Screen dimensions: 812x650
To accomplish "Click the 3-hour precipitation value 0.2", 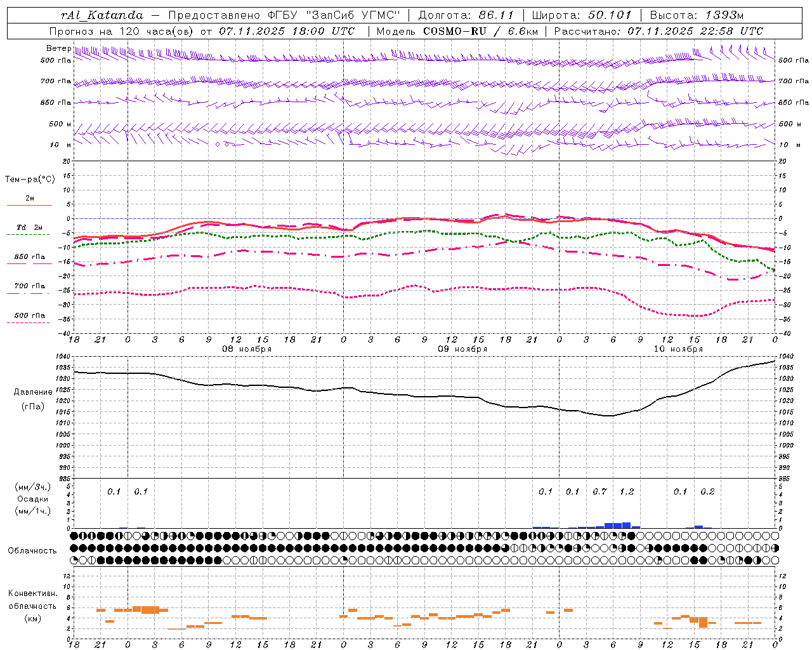I will coord(707,491).
